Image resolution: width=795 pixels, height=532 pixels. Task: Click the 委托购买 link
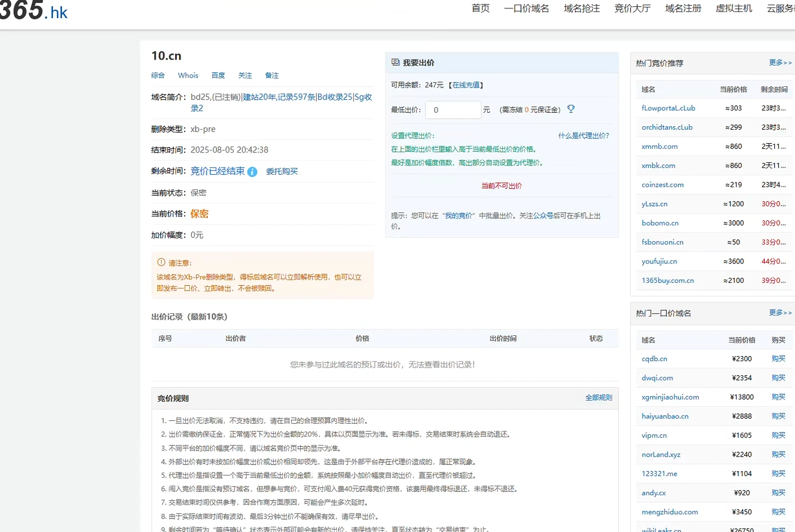pyautogui.click(x=282, y=171)
